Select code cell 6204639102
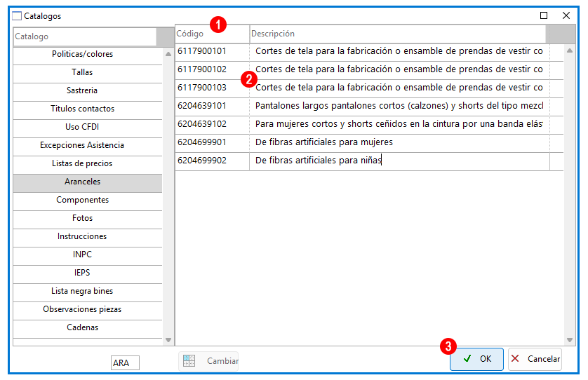Viewport: 588px width, 380px height. coord(212,124)
